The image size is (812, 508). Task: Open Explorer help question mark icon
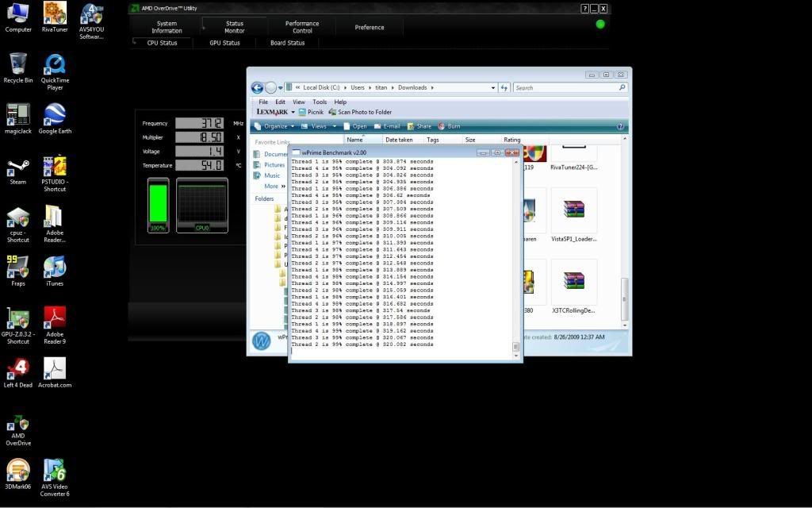pyautogui.click(x=620, y=126)
